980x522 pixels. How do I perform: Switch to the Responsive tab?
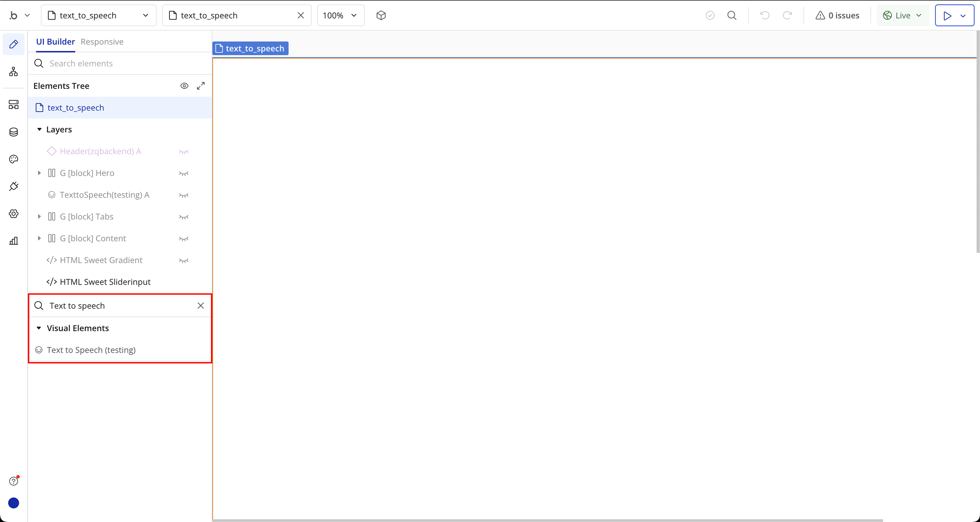tap(102, 42)
